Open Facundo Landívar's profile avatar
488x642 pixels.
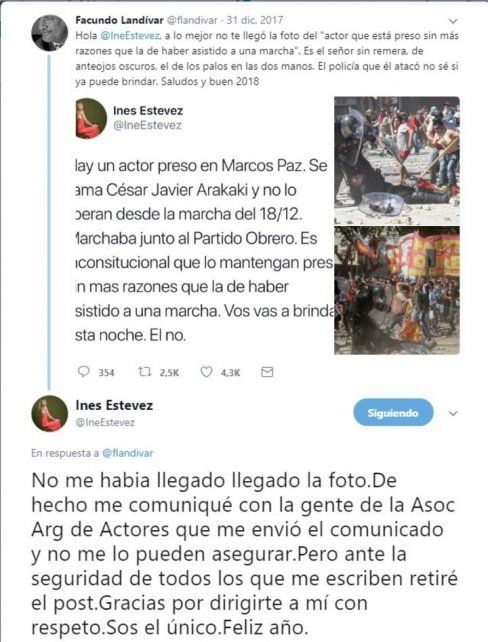pos(50,33)
